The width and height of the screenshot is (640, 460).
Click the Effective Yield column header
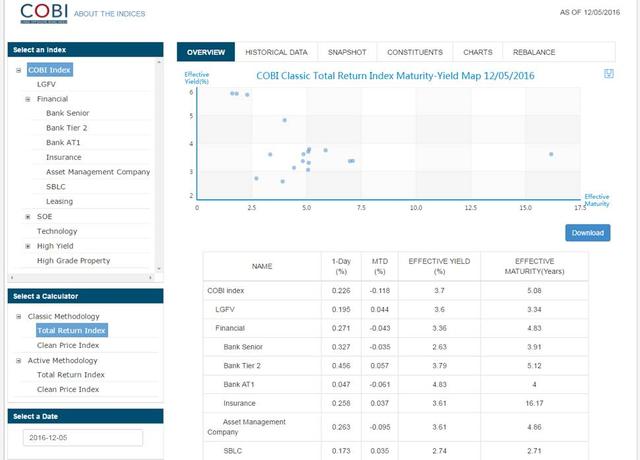click(439, 266)
